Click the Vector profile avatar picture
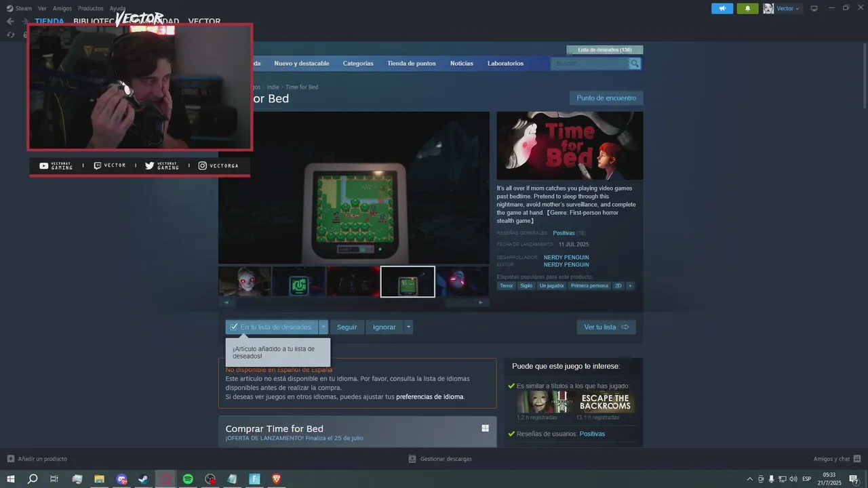Viewport: 868px width, 488px height. (768, 8)
